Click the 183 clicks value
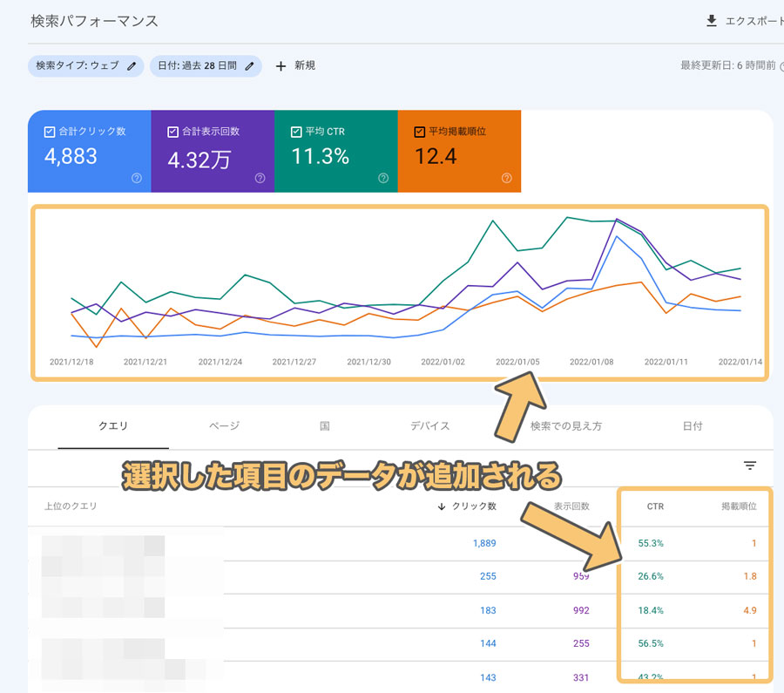Image resolution: width=784 pixels, height=693 pixels. click(488, 610)
